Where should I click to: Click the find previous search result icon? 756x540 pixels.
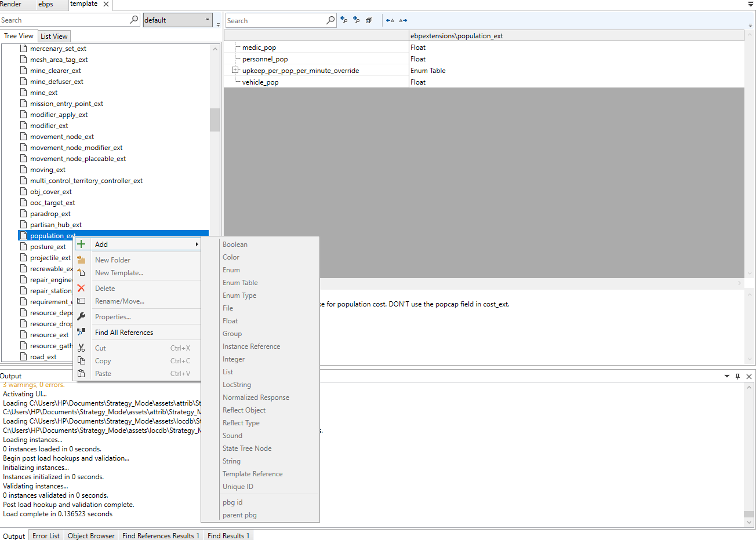(344, 20)
